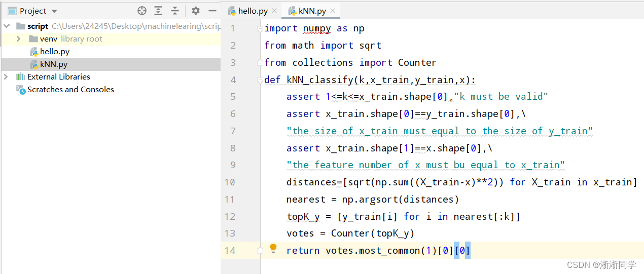The image size is (644, 274).
Task: Fold the kNN_classify function at line 4
Action: coord(261,80)
